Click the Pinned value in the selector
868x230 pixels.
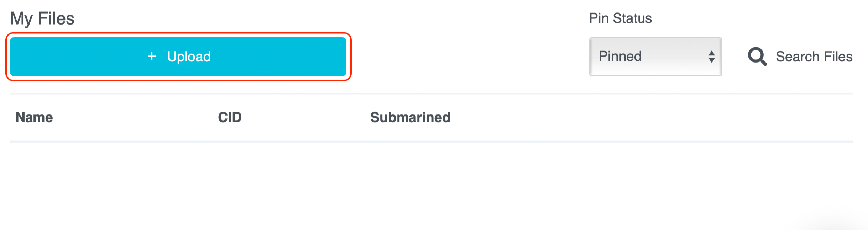(x=620, y=56)
